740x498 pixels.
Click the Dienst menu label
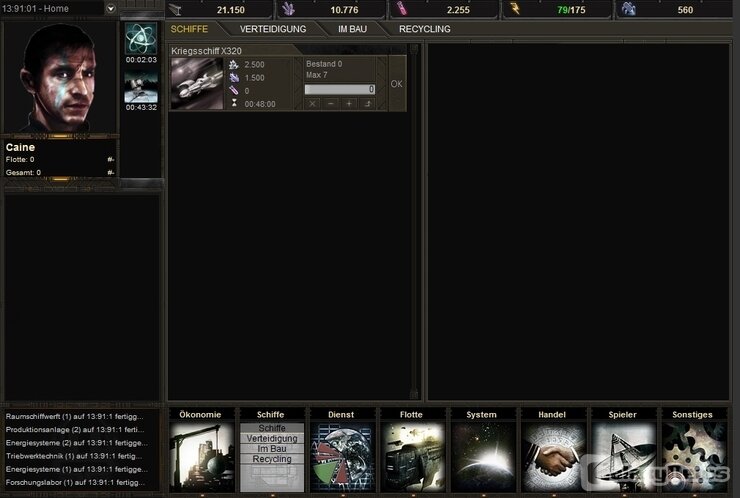click(341, 415)
